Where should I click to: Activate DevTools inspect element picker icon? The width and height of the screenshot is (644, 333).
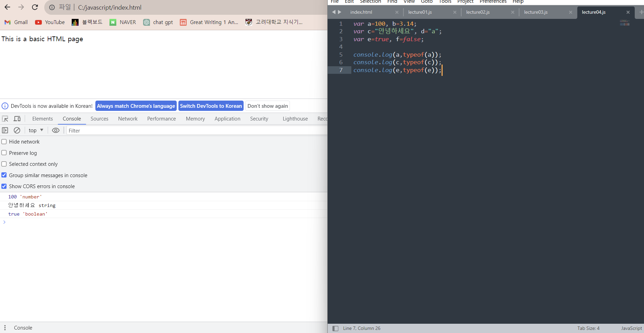coord(5,119)
